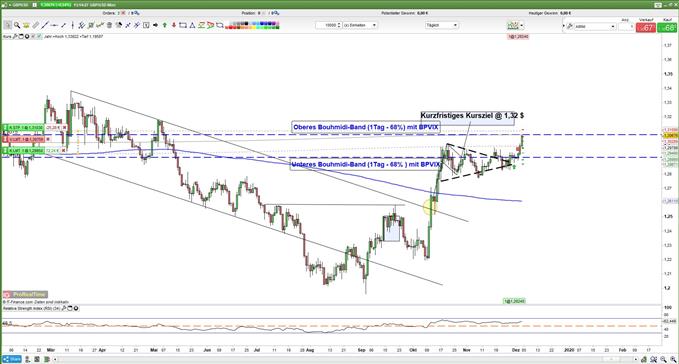The image size is (679, 364).
Task: Click the round icon beside RSI label
Action: point(76,309)
